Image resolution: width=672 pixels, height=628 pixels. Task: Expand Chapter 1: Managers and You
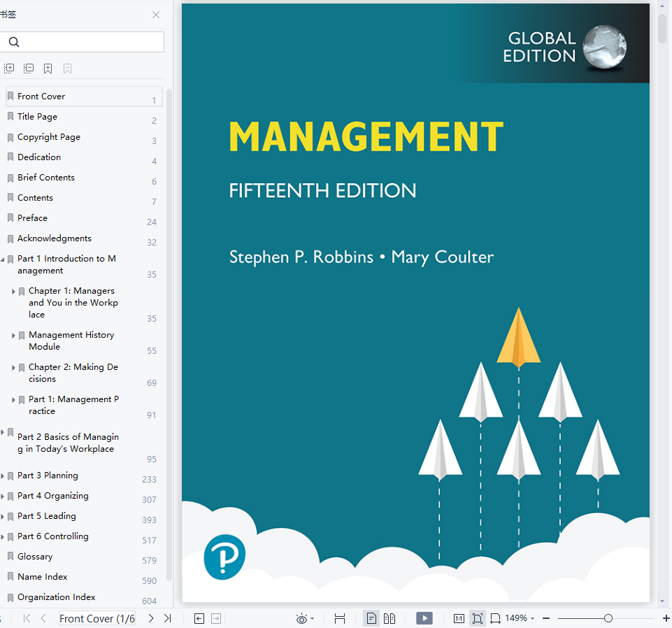[13, 292]
